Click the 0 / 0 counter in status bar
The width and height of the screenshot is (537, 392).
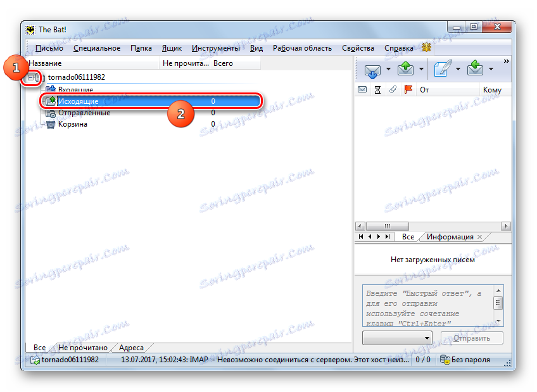423,360
